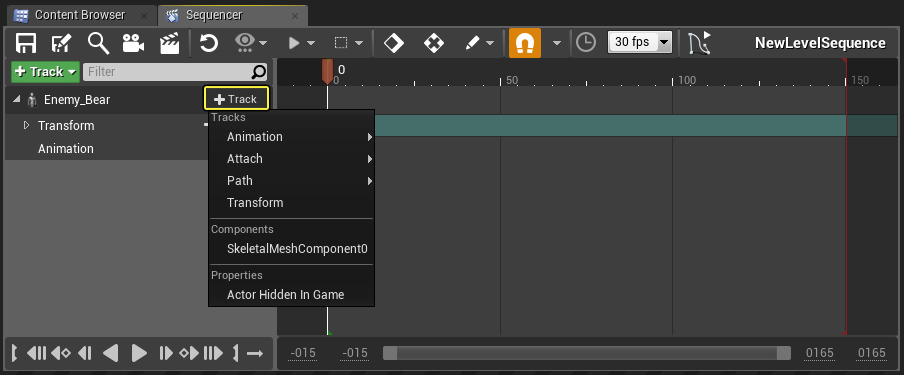Save the sequence with the floppy disk icon
The height and width of the screenshot is (375, 904).
[26, 43]
